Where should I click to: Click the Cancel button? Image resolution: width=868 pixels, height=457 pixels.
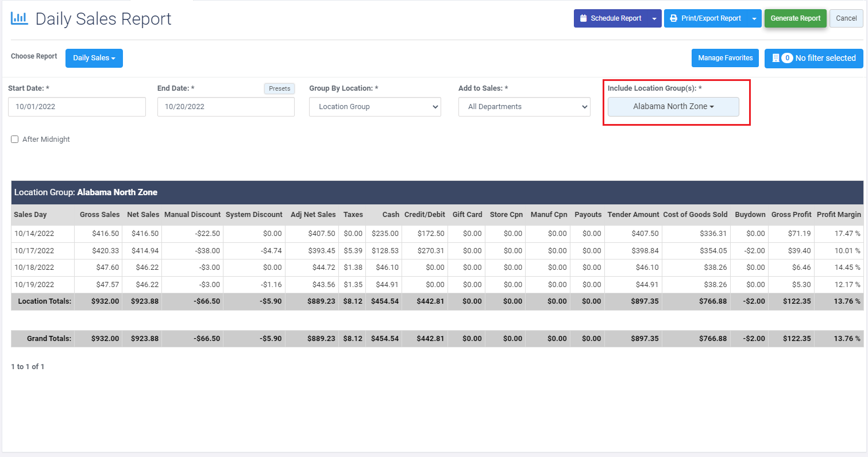846,18
